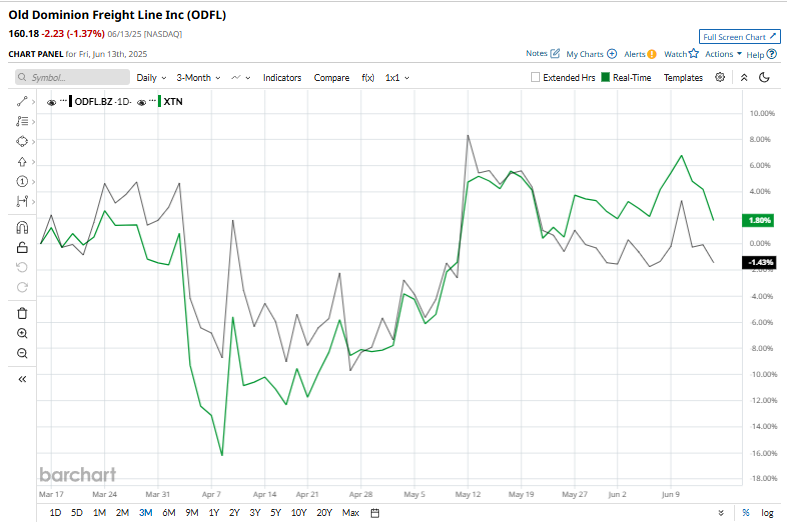
Task: Switch to dark mode moon icon
Action: [764, 77]
